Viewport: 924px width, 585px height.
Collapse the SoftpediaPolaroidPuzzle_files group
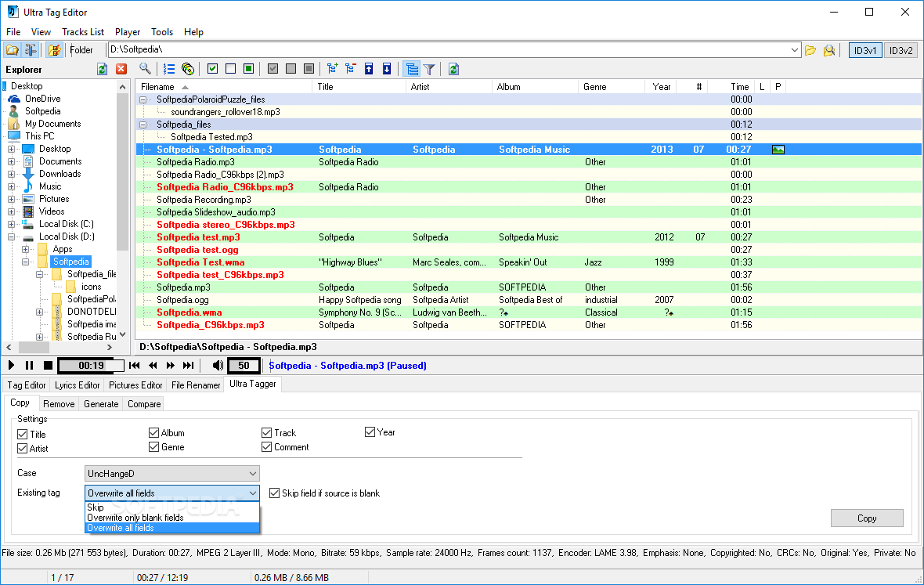click(x=143, y=99)
